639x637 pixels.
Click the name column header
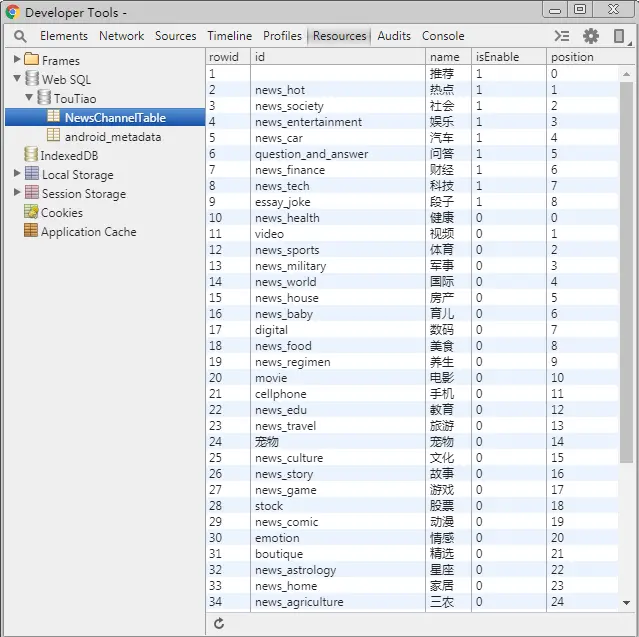[448, 57]
